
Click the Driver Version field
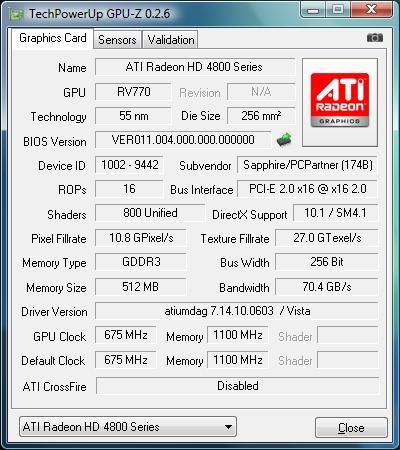(237, 311)
